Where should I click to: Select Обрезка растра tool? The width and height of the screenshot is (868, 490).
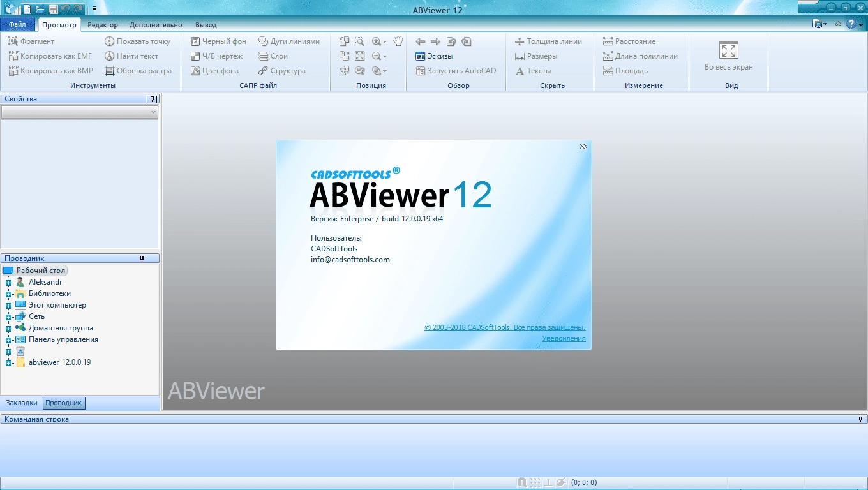(x=138, y=71)
